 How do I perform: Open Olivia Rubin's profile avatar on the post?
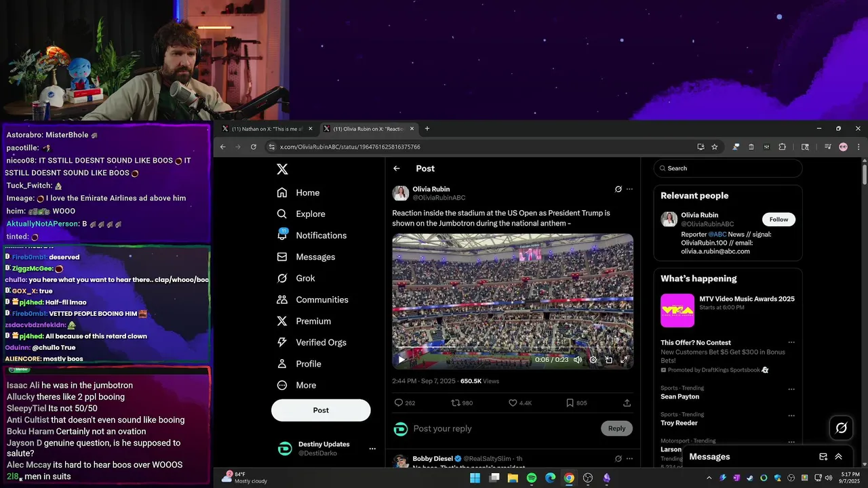(401, 193)
